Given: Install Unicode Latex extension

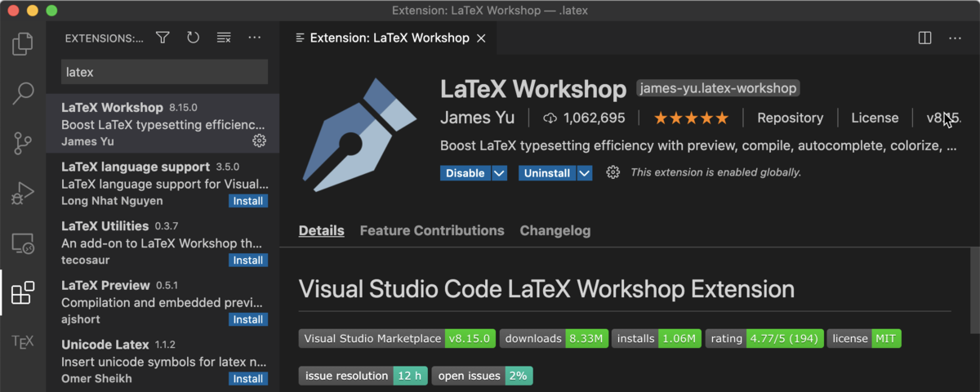Looking at the screenshot, I should 248,379.
